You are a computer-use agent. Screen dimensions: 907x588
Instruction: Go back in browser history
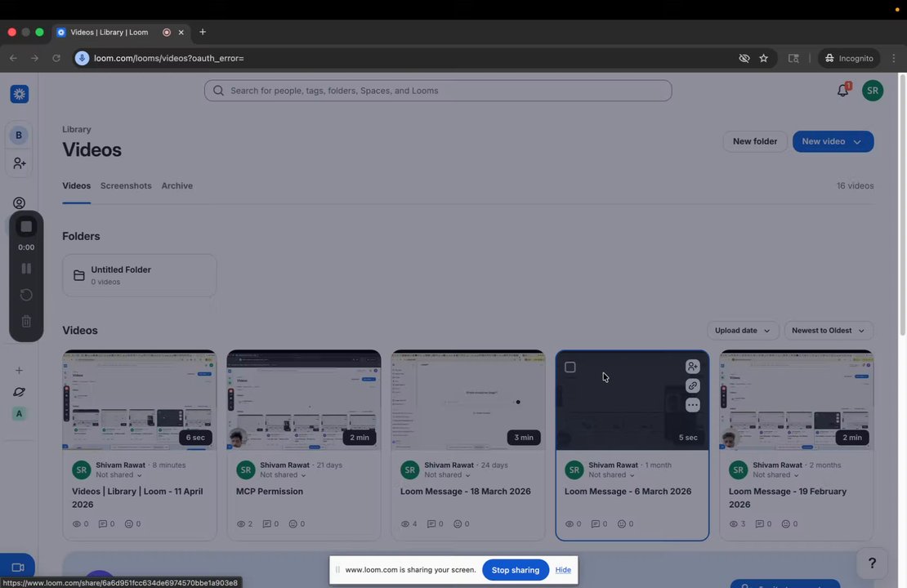(13, 59)
